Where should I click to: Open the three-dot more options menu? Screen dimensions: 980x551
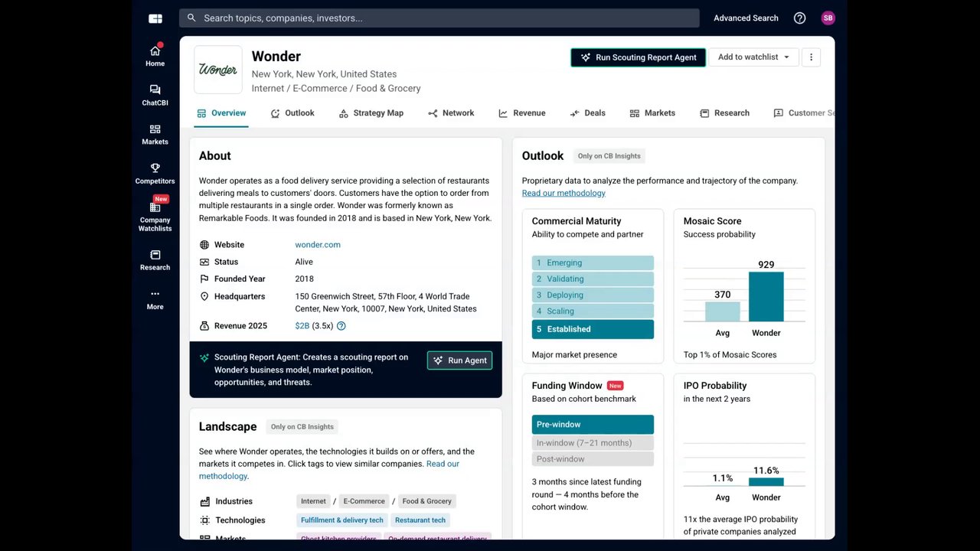(x=811, y=57)
